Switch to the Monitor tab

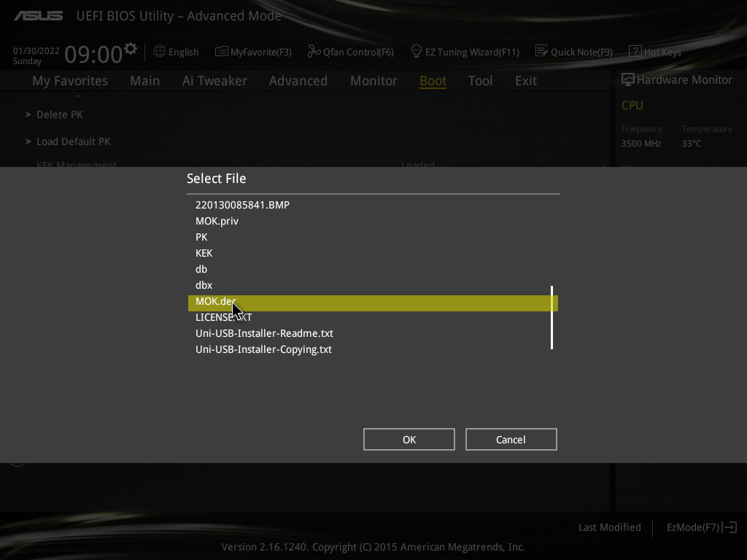point(373,80)
